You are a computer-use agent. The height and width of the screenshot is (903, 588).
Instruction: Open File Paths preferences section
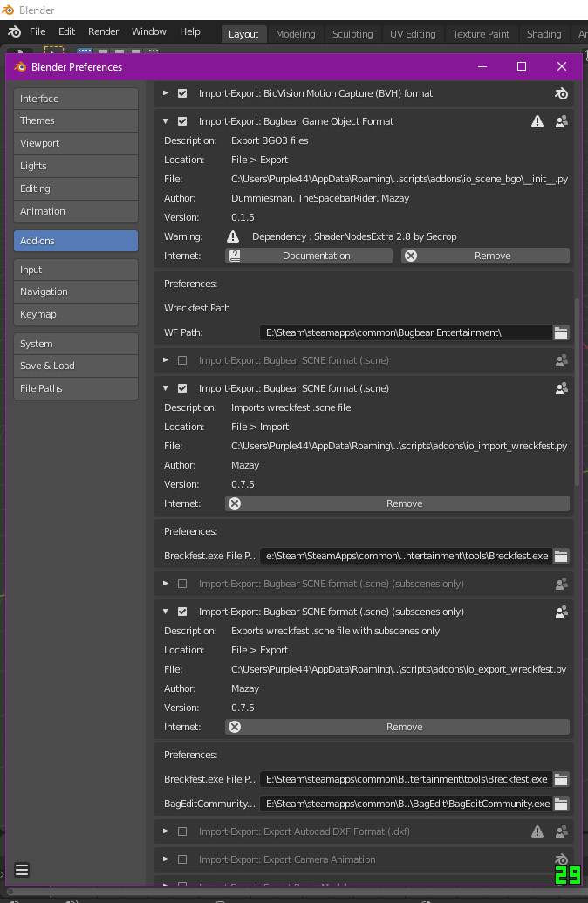(75, 389)
